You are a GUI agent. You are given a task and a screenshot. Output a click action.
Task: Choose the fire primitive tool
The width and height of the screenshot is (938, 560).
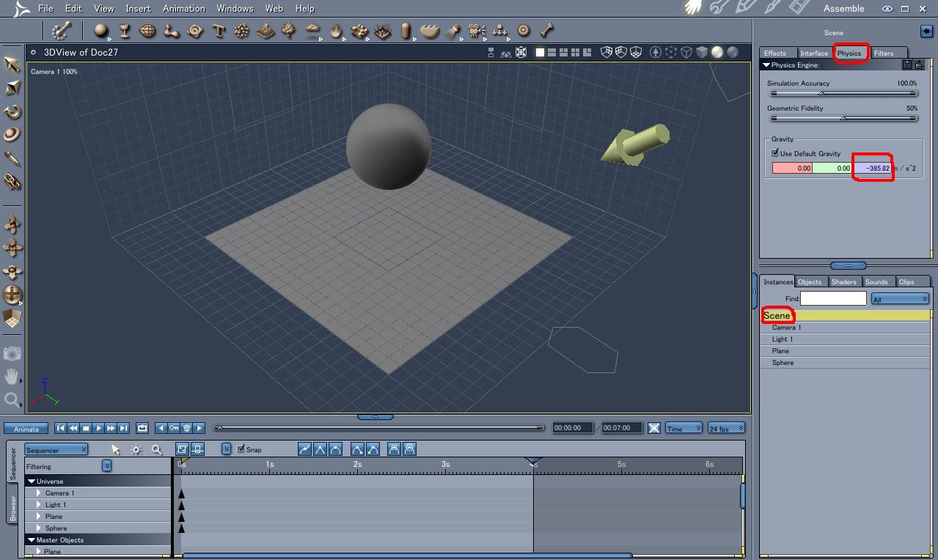[x=336, y=31]
